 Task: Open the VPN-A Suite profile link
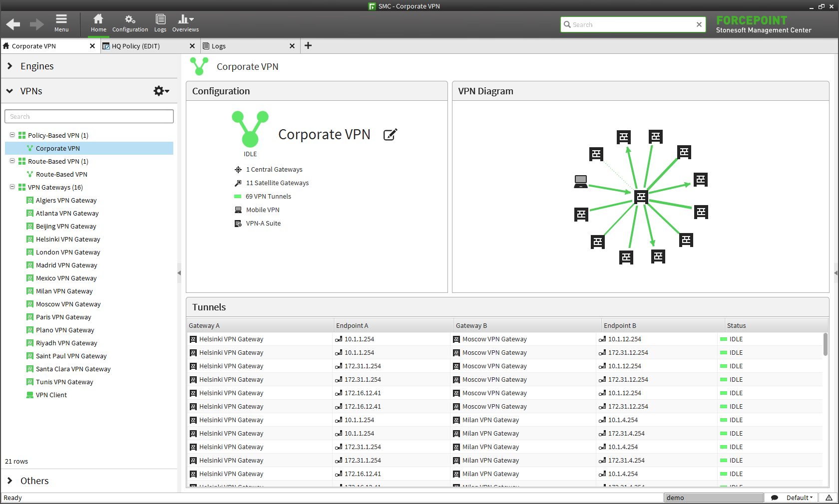pyautogui.click(x=263, y=223)
